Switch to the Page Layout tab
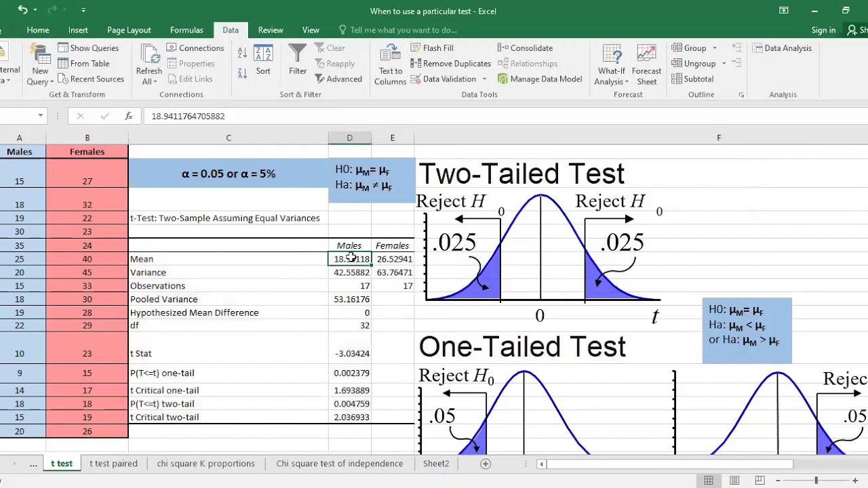 tap(129, 30)
